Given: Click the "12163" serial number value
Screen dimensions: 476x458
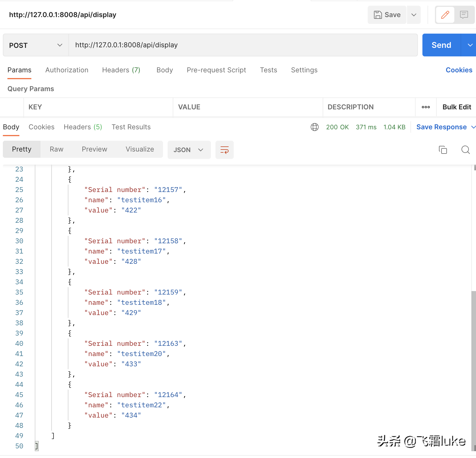Looking at the screenshot, I should point(168,344).
